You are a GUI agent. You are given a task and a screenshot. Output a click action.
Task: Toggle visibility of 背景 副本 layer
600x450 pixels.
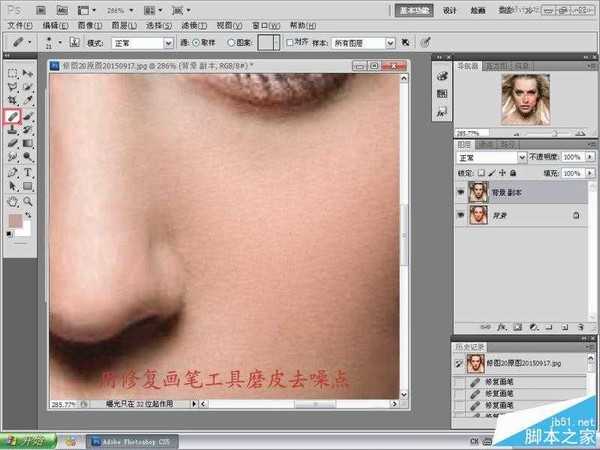click(x=461, y=192)
